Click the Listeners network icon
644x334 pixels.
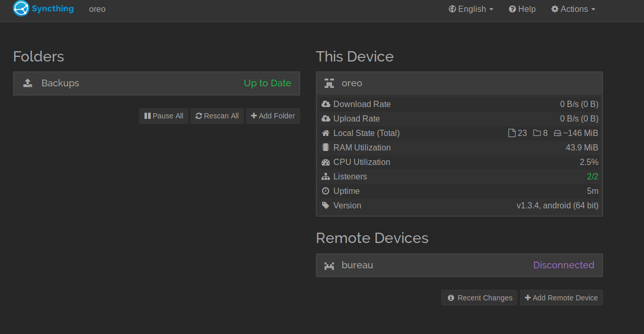(x=326, y=176)
